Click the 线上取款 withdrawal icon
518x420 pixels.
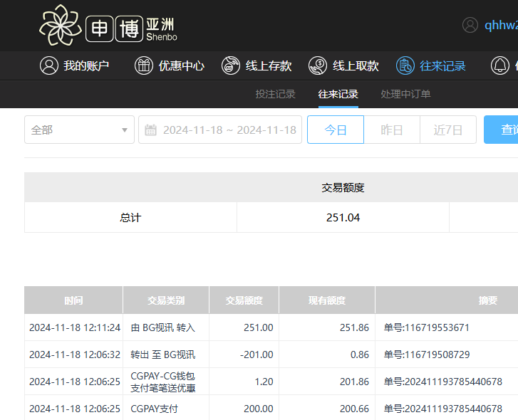click(318, 65)
